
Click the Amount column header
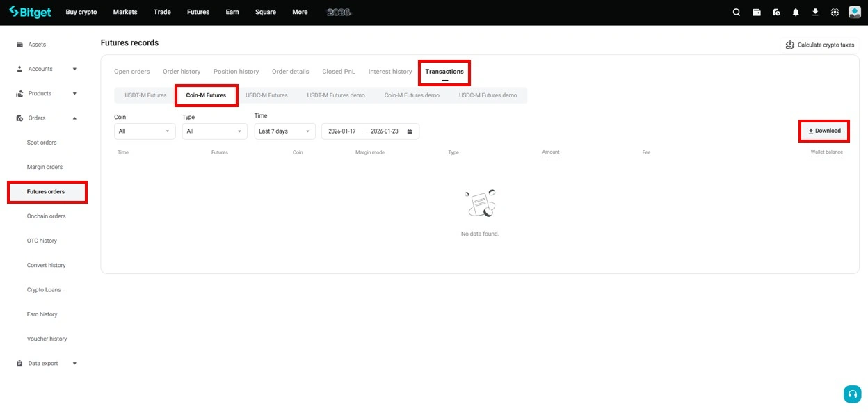pyautogui.click(x=551, y=152)
